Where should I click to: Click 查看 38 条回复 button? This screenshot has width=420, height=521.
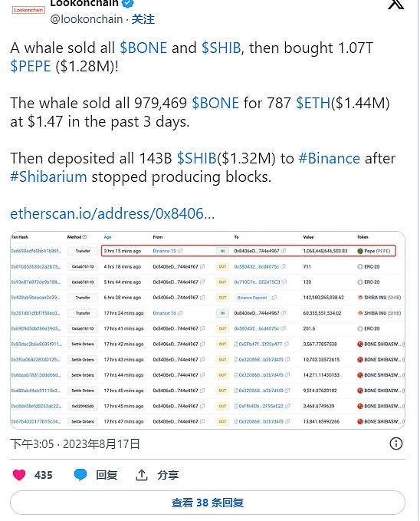(x=208, y=503)
